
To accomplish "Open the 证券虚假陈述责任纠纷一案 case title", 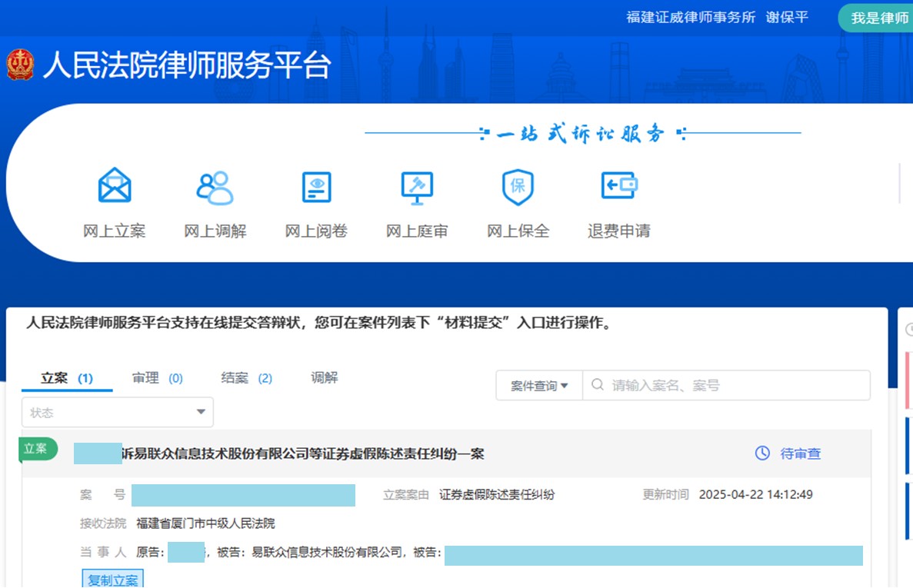I will [x=303, y=453].
